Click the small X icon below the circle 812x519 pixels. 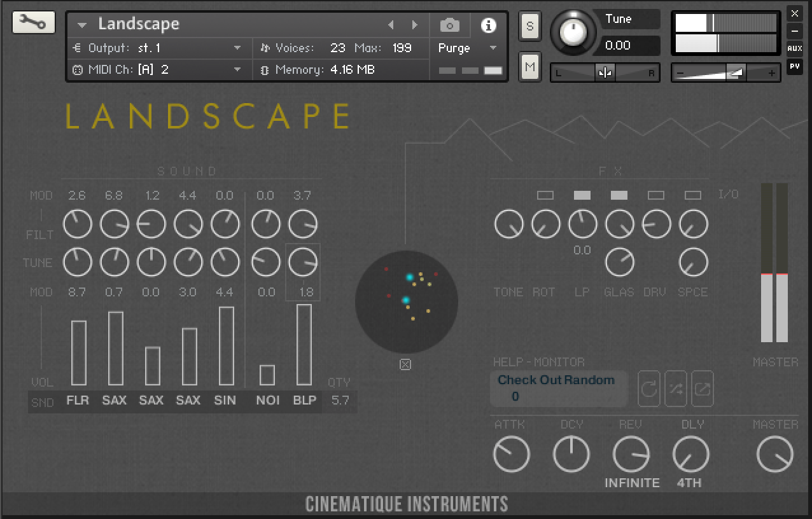click(x=405, y=364)
